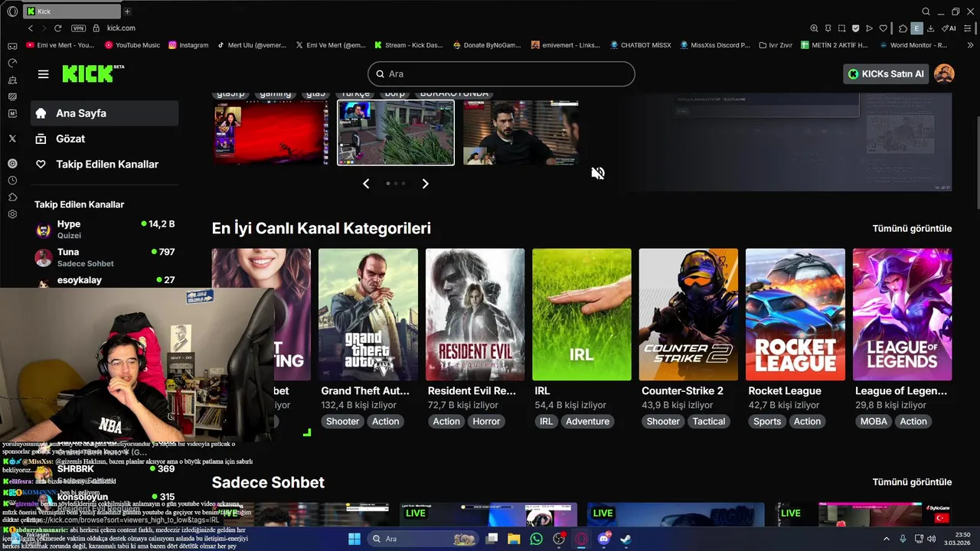This screenshot has width=980, height=551.
Task: Open Opera sidebar extensions cube icon
Action: click(x=12, y=197)
